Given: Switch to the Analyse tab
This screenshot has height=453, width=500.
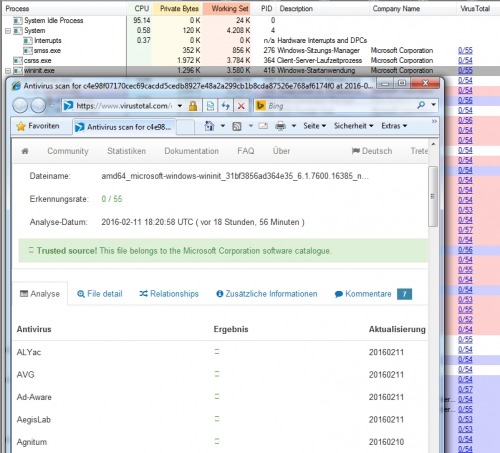Looking at the screenshot, I should click(40, 294).
